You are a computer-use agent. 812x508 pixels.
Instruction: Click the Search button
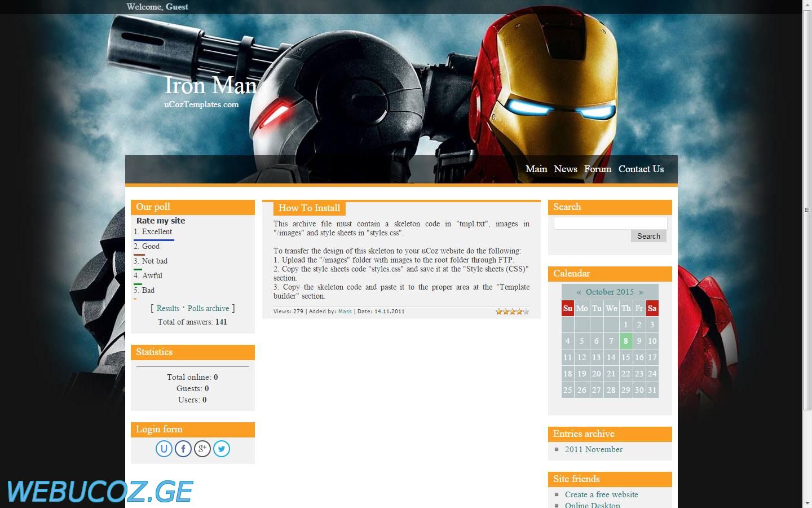click(x=648, y=236)
